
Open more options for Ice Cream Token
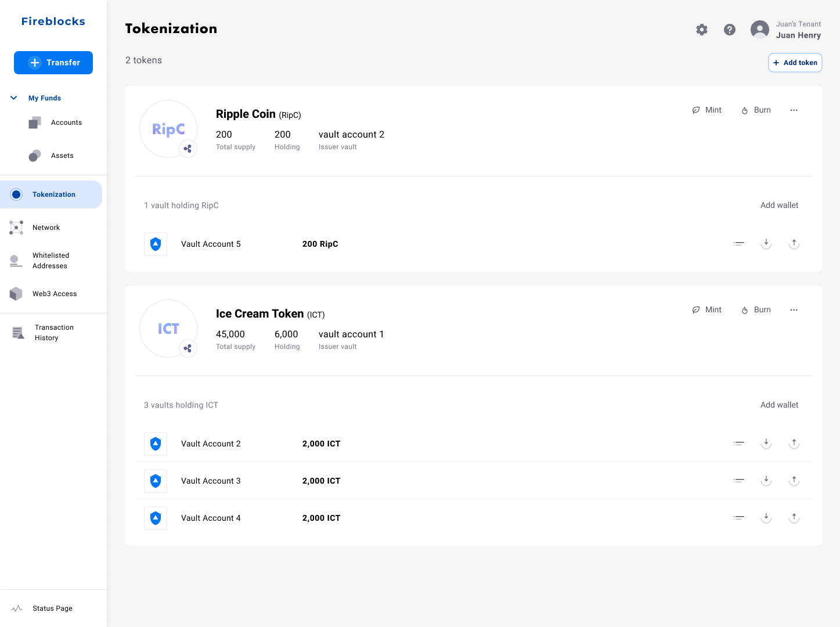[794, 310]
